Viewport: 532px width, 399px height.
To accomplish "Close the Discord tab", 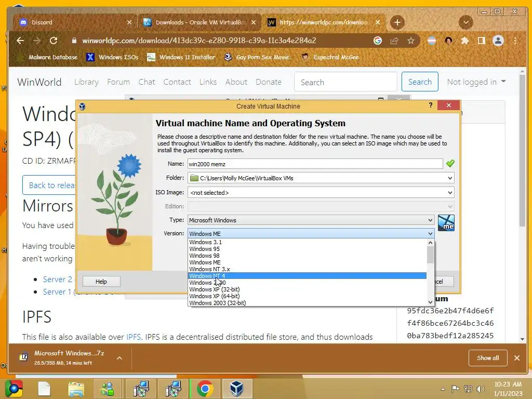I will (x=129, y=22).
